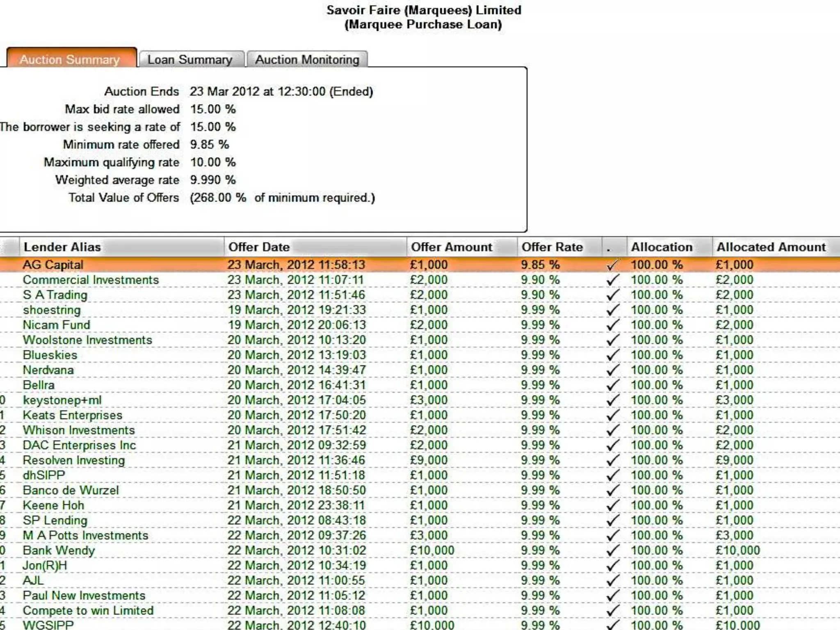Open Woolstone Investments lender link
This screenshot has height=630, width=840.
[87, 340]
